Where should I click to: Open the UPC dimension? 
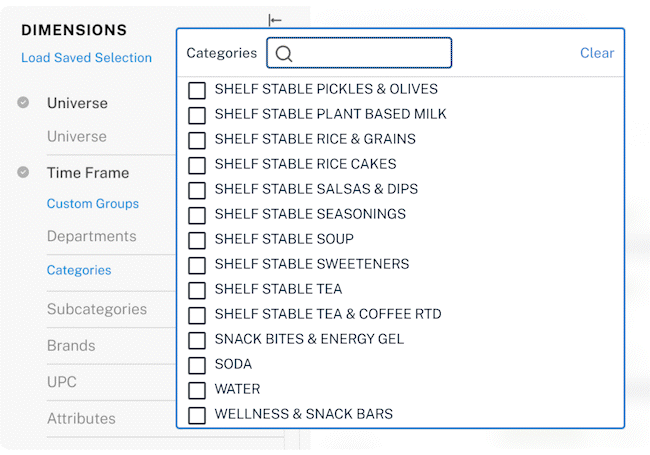click(x=62, y=382)
